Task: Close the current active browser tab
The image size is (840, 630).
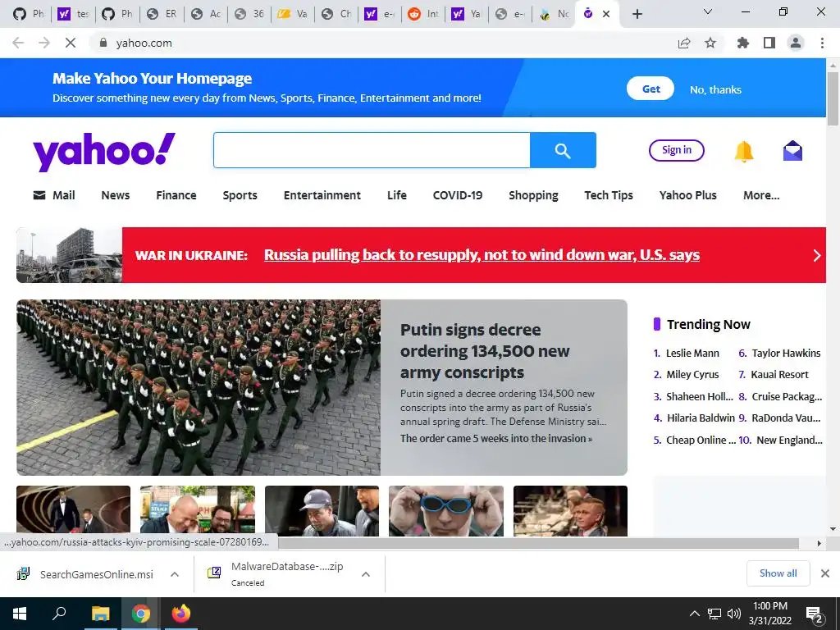Action: coord(606,14)
